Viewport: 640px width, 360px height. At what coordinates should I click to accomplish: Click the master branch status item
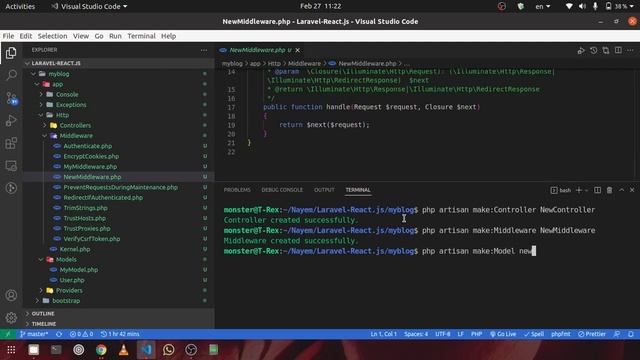(34, 334)
